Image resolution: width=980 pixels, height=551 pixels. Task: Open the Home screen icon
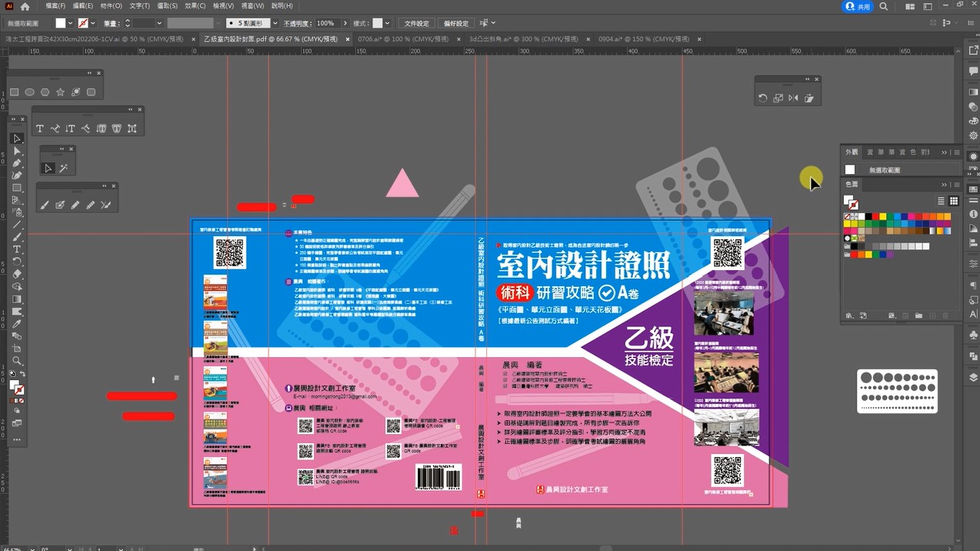(25, 6)
